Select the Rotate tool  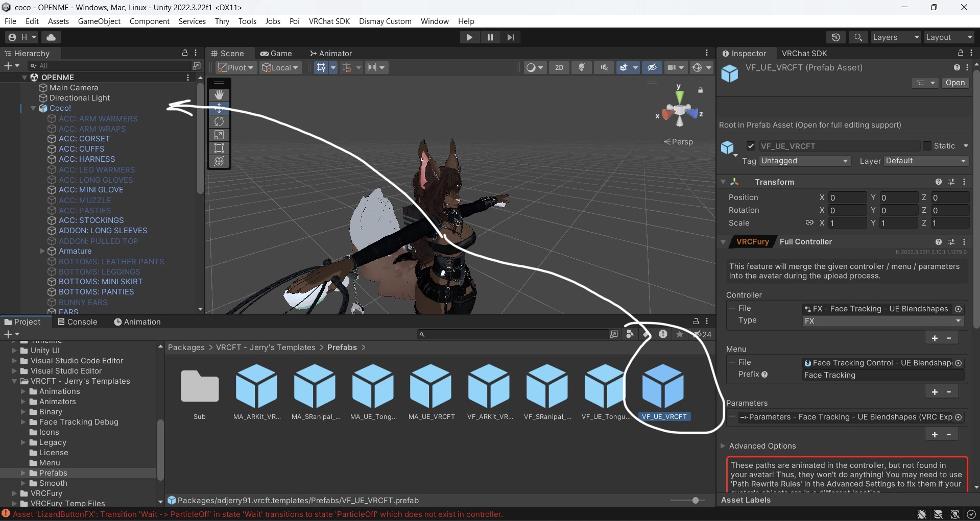coord(219,121)
